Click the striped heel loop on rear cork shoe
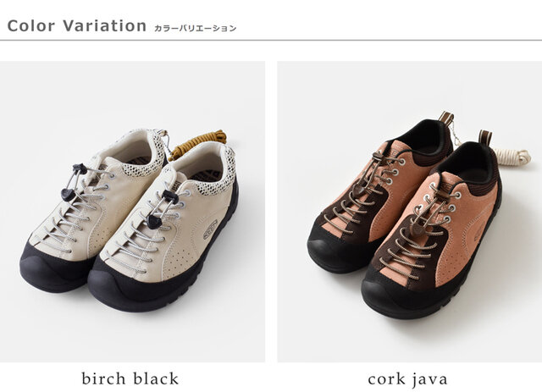 (x=446, y=118)
